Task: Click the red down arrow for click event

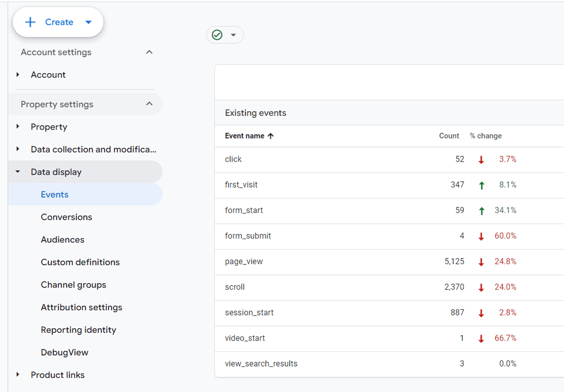Action: click(x=481, y=159)
